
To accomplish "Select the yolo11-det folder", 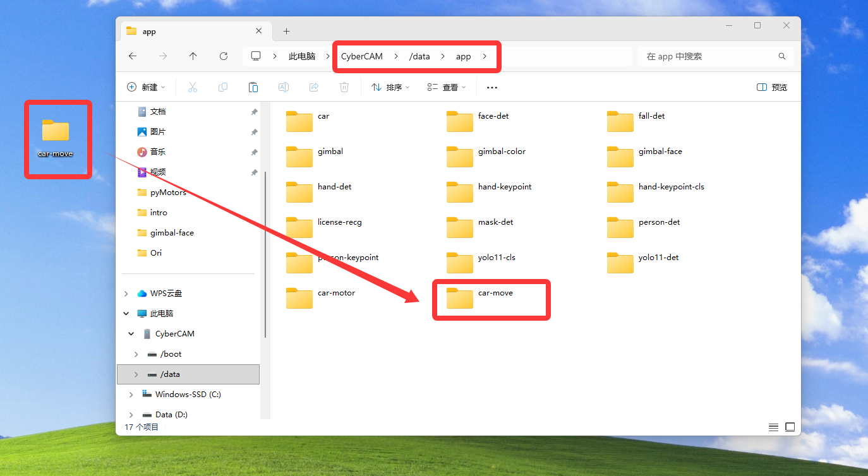I will 643,262.
